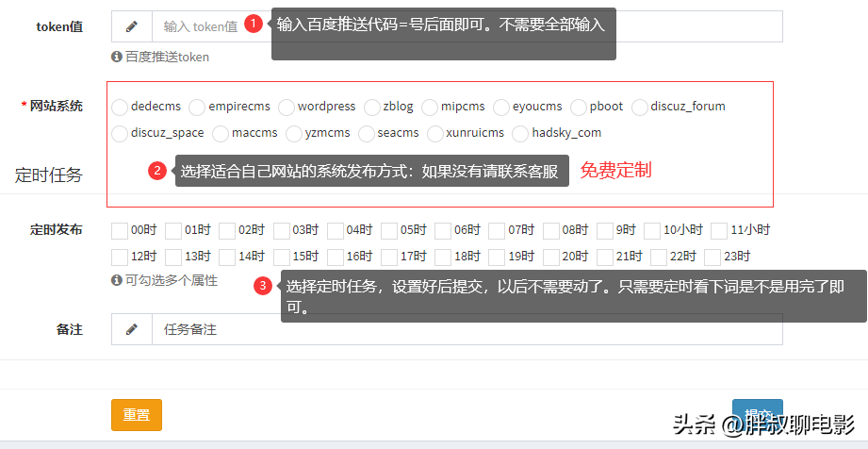This screenshot has height=449, width=868.
Task: Choose hadsky_com radio button
Action: click(x=520, y=134)
